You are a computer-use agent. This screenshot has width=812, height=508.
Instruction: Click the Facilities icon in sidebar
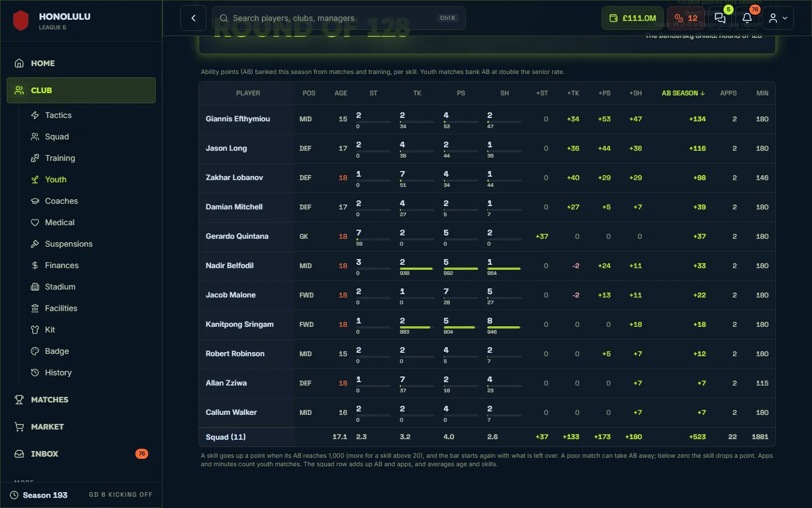pos(35,308)
